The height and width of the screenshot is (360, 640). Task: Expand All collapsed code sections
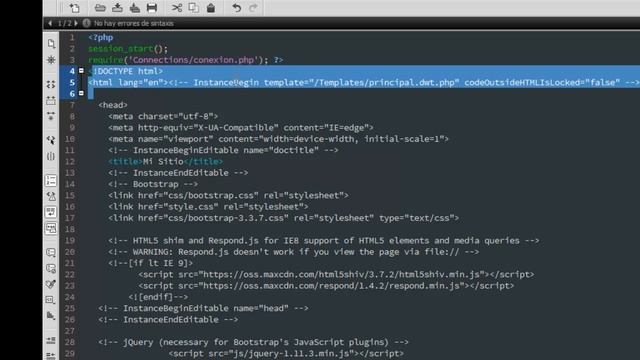tap(51, 116)
